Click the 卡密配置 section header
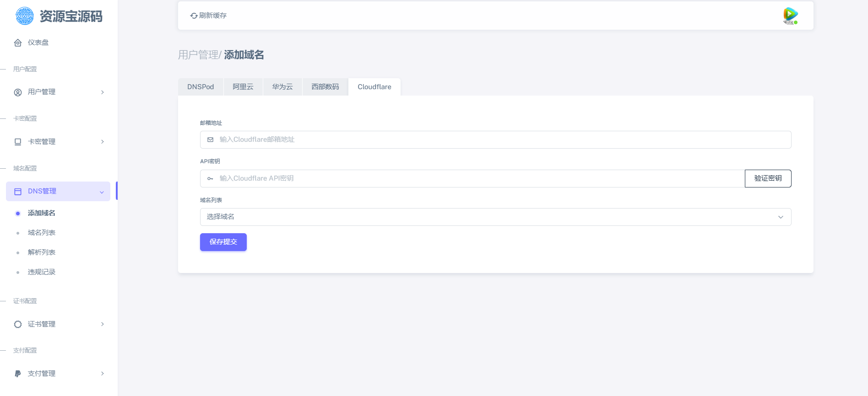This screenshot has width=868, height=396. tap(25, 118)
